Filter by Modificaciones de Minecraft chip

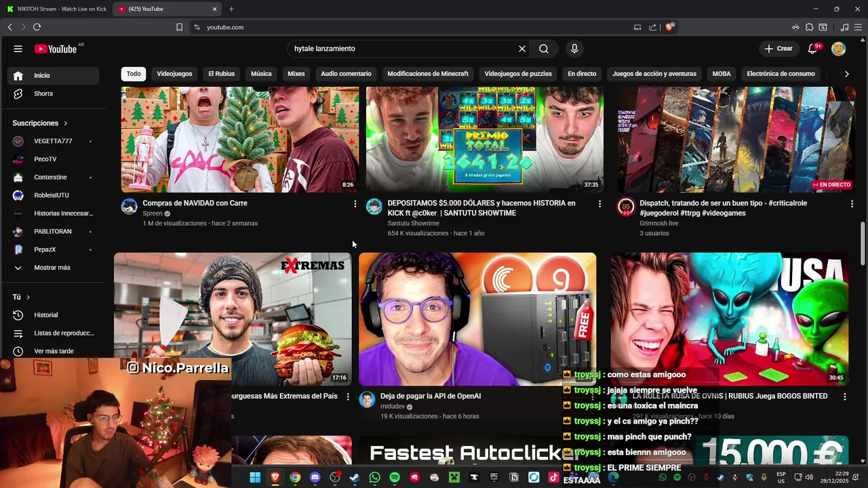pos(428,74)
